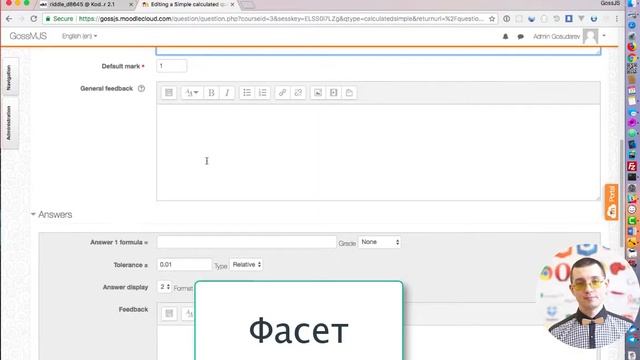The width and height of the screenshot is (640, 360).
Task: Remove link in General feedback editor
Action: tap(298, 93)
